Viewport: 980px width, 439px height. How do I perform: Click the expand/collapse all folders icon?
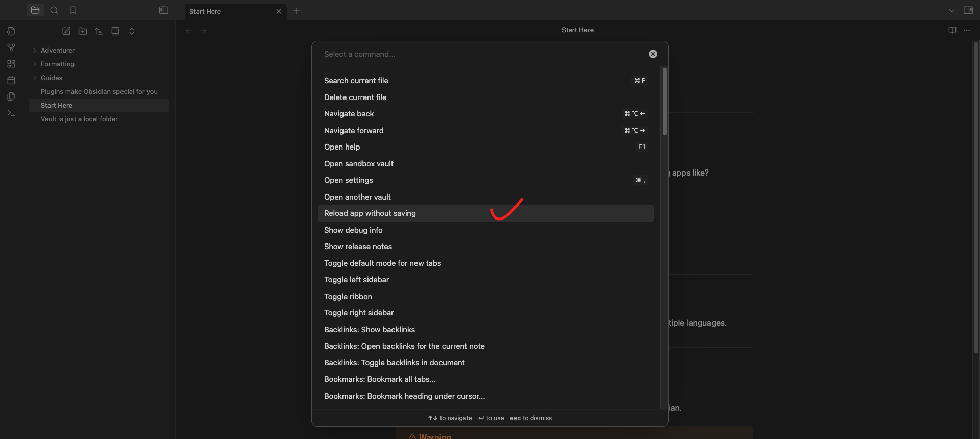pos(132,31)
